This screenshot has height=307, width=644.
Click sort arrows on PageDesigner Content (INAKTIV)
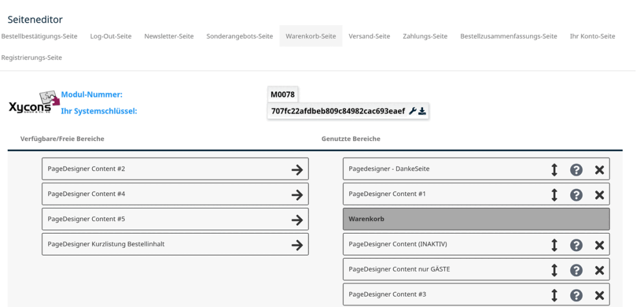tap(554, 245)
